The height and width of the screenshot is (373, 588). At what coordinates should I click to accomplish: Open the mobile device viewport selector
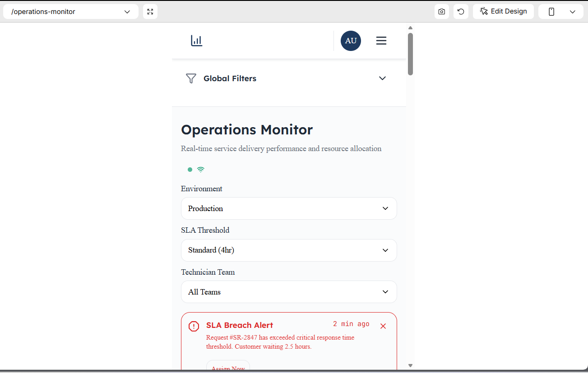(561, 12)
